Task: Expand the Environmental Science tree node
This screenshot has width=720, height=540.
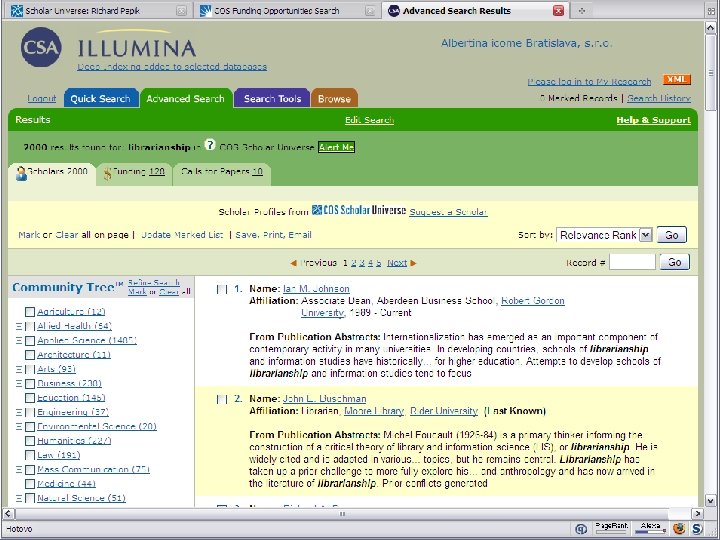Action: (19, 427)
